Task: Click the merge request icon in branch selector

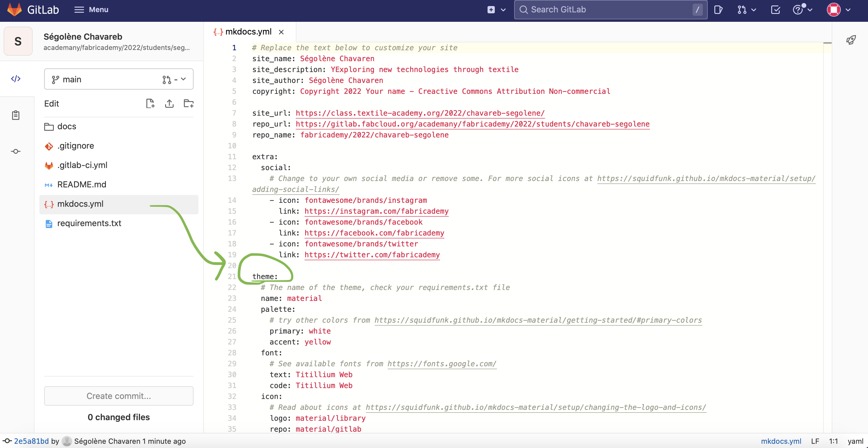Action: [x=166, y=79]
